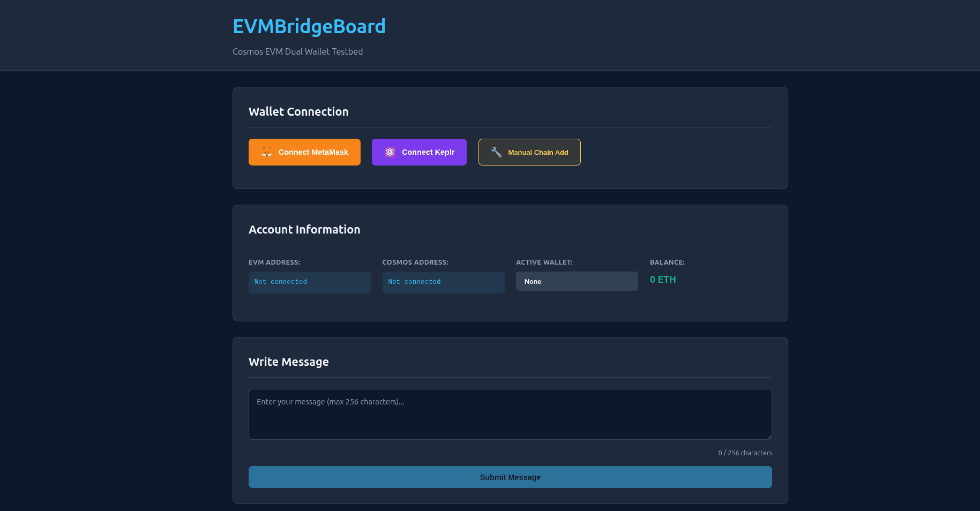Screen dimensions: 980x511
Task: Click the 'COSMOS ADDRESS:' label
Action: pos(415,262)
